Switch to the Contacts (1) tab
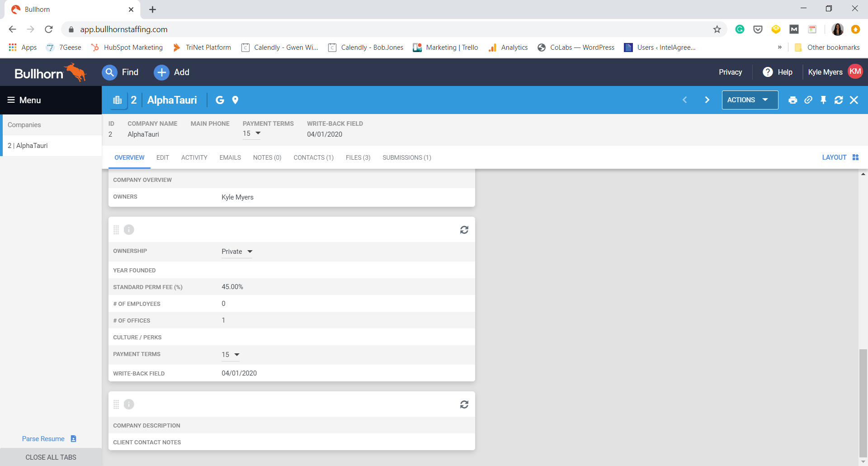The width and height of the screenshot is (868, 466). tap(313, 157)
